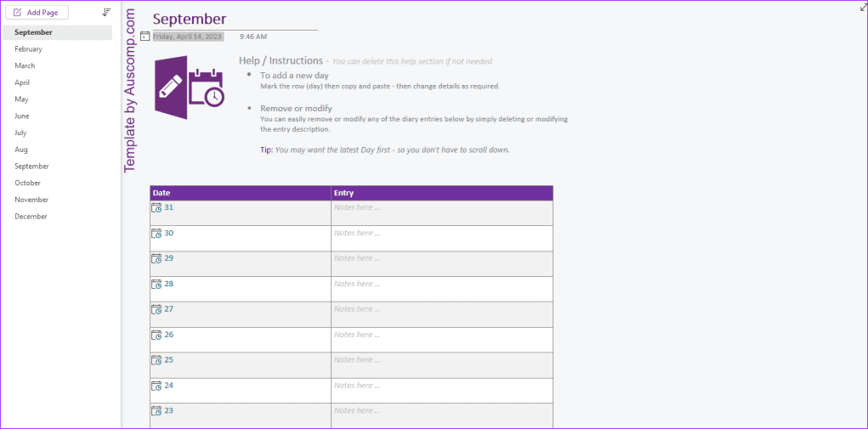Click 'Notes here ...' entry for day 23
868x429 pixels.
coord(357,411)
